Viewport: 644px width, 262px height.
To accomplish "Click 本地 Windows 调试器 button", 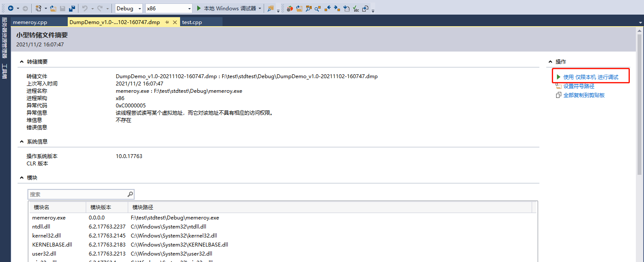I will [x=229, y=8].
